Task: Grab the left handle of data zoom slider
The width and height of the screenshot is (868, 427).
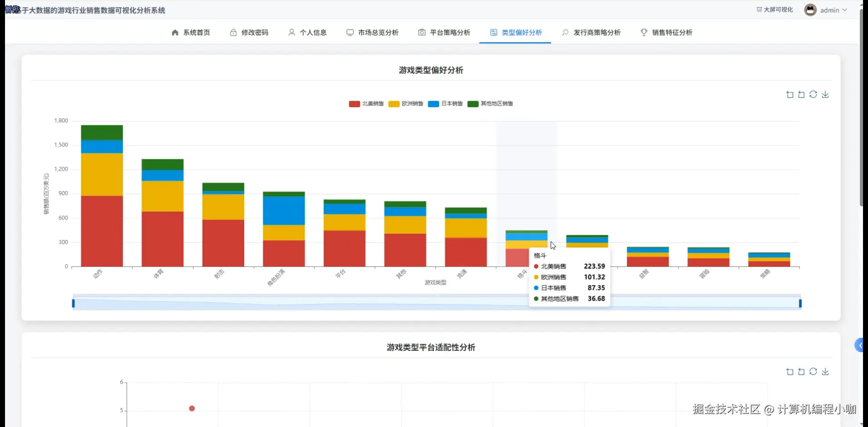Action: point(73,303)
